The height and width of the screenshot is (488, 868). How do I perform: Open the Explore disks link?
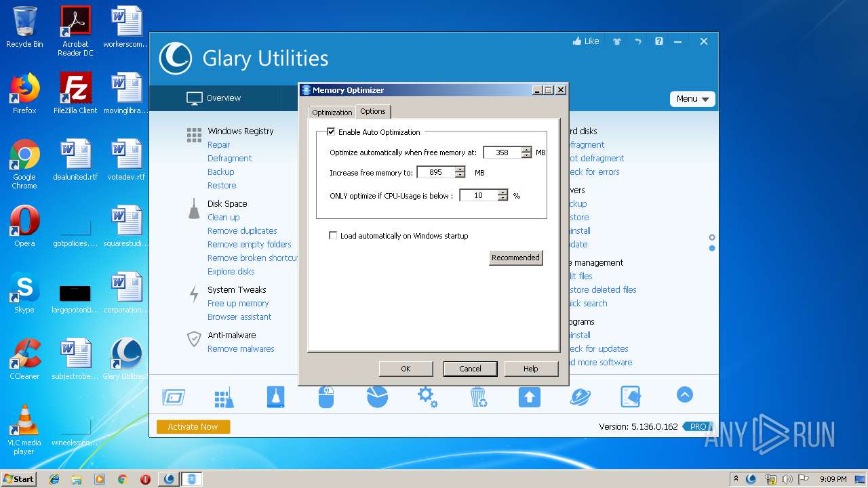click(x=231, y=272)
